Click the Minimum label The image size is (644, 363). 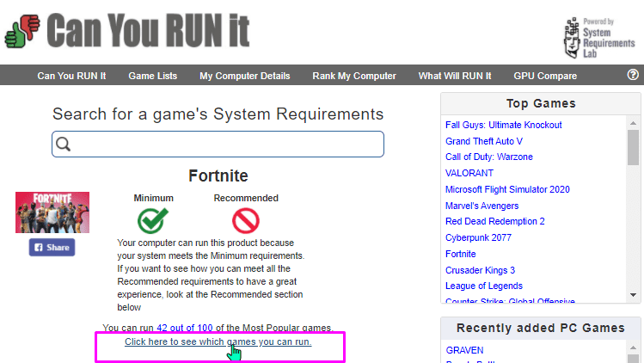tap(153, 198)
